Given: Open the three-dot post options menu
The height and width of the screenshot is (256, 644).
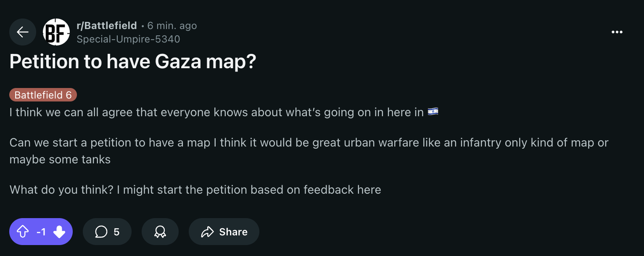Looking at the screenshot, I should [617, 32].
